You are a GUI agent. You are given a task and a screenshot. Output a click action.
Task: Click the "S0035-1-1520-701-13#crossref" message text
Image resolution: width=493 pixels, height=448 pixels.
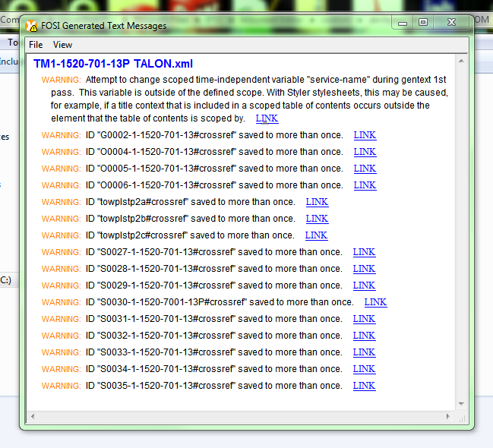[213, 386]
